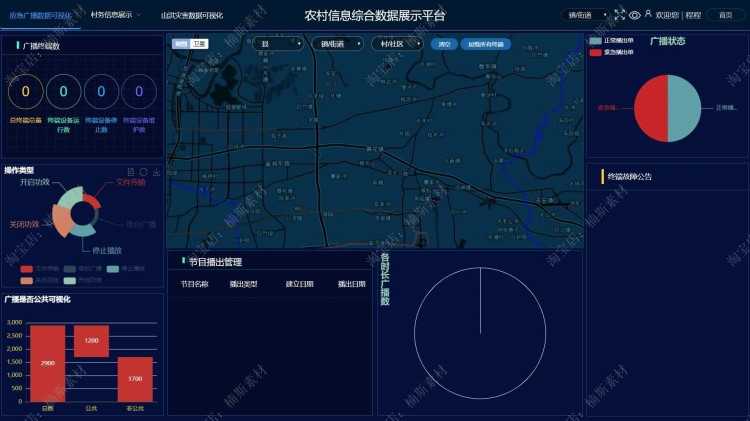Viewport: 750px width, 421px height.
Task: Click the first zero counter ring
Action: pos(26,91)
